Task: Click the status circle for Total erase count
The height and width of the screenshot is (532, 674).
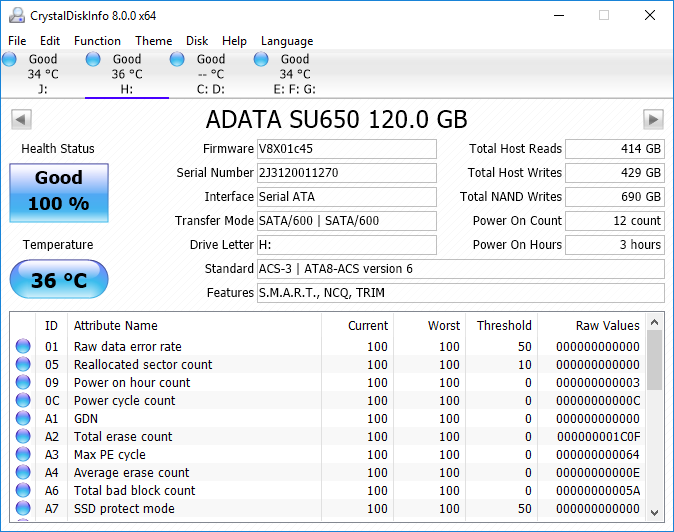Action: point(23,436)
